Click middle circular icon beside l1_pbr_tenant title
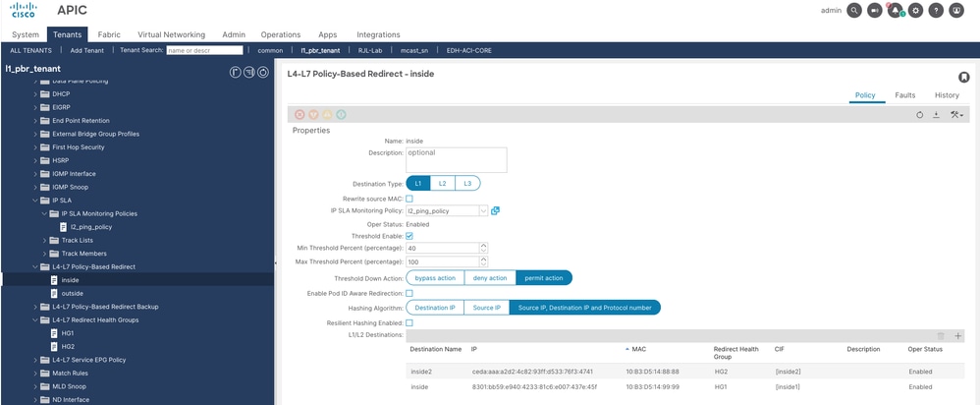This screenshot has height=405, width=980. point(249,72)
